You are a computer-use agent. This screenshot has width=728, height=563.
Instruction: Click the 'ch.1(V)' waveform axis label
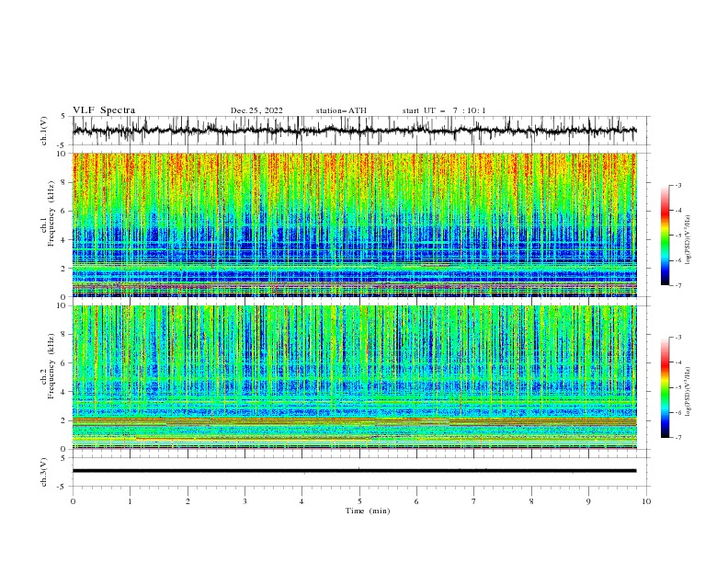click(x=44, y=131)
